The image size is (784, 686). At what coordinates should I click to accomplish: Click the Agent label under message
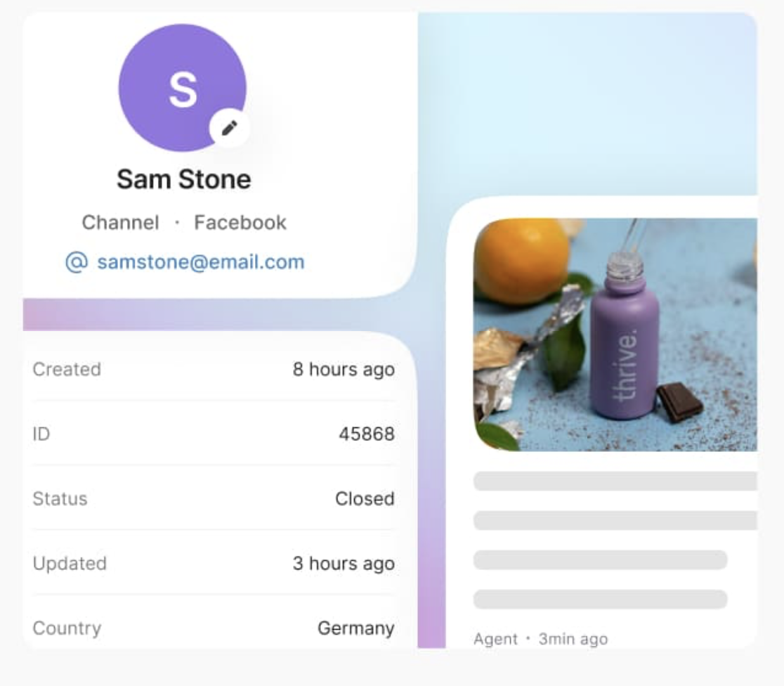click(495, 639)
